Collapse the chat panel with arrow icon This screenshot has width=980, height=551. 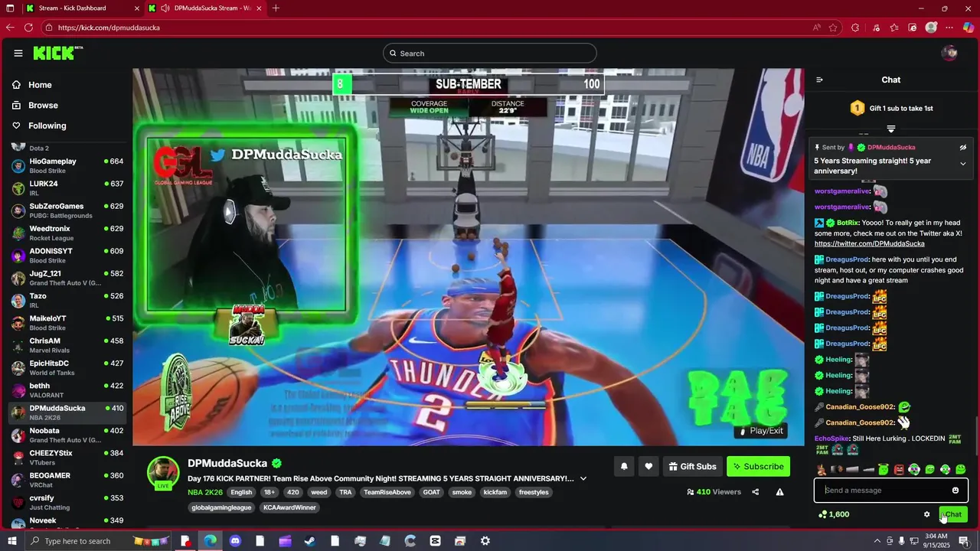819,80
